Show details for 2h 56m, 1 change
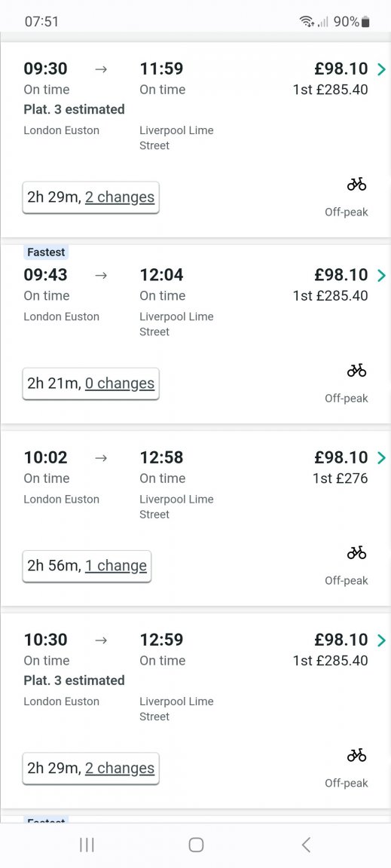This screenshot has width=391, height=868. [87, 566]
